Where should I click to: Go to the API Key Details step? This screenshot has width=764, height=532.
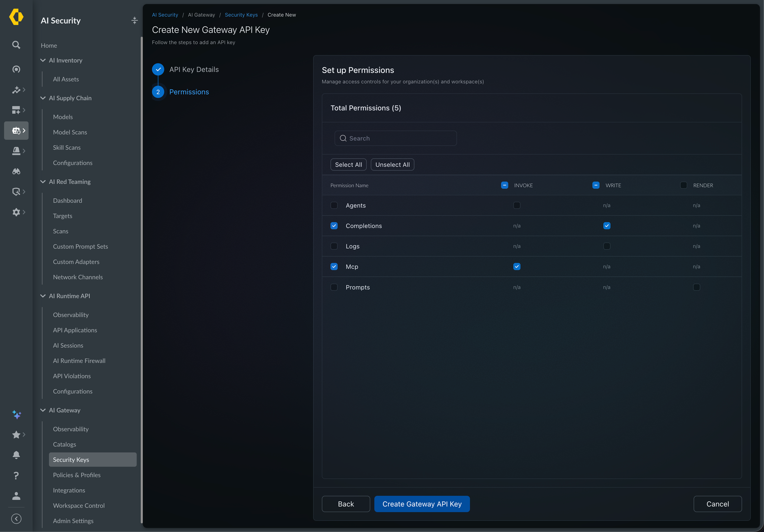tap(194, 69)
